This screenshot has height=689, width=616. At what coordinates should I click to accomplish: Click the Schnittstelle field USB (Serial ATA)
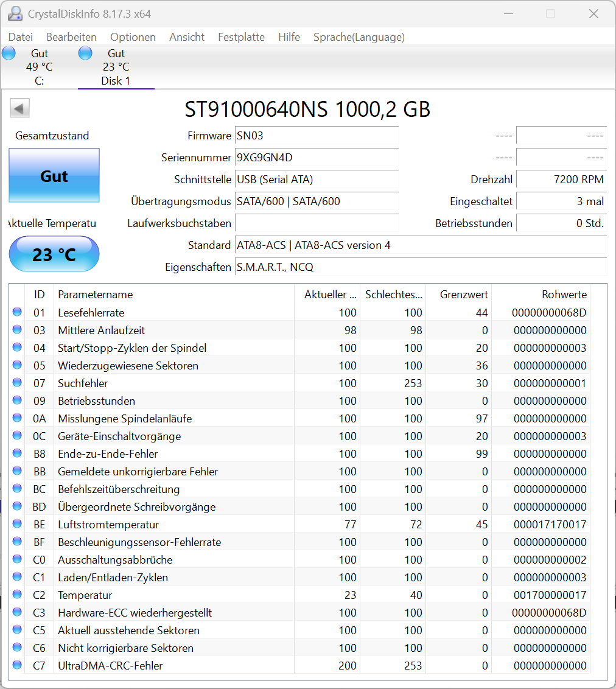pos(317,180)
